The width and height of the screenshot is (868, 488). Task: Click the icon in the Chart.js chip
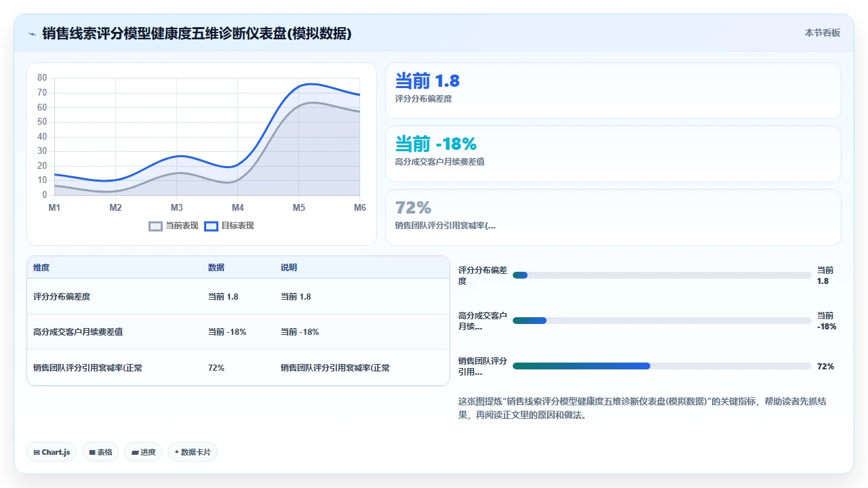click(x=37, y=452)
